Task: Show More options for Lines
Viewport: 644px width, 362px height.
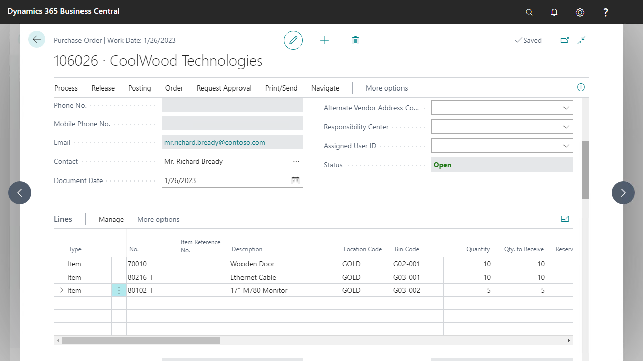Action: click(158, 219)
